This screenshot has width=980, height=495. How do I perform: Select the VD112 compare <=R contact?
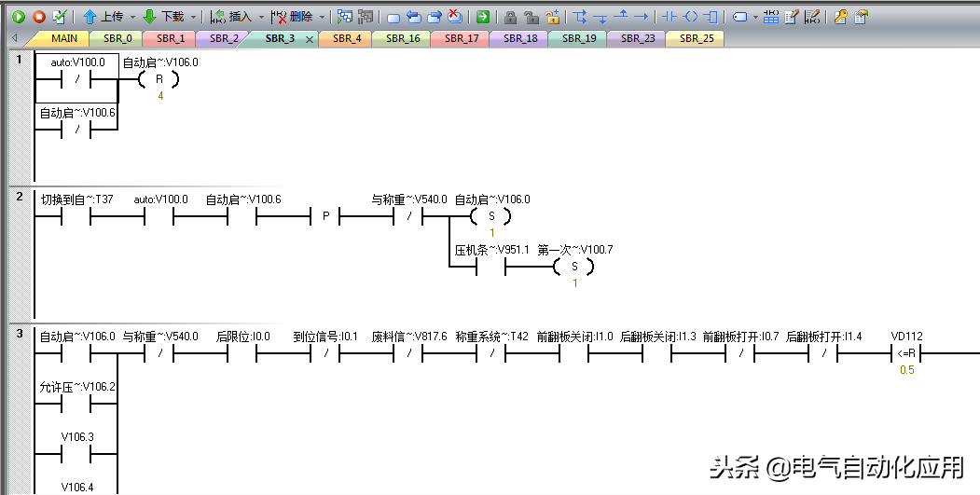[x=906, y=353]
